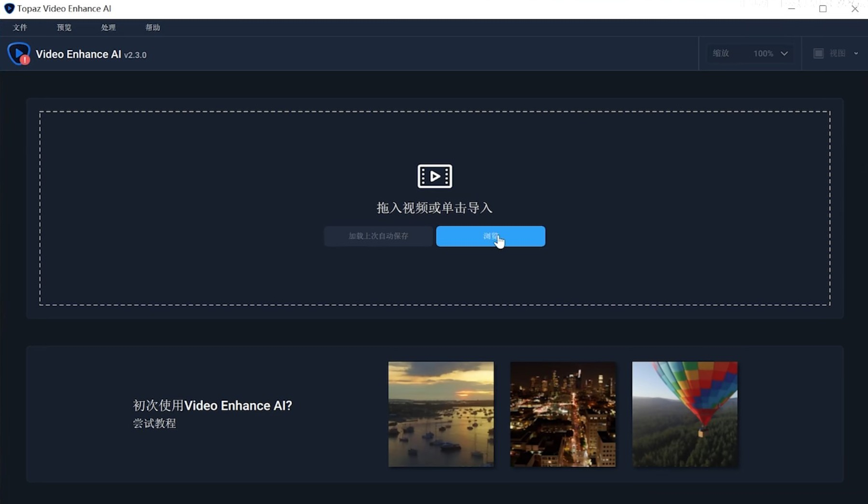
Task: Close the Topaz Video Enhance AI window
Action: 854,9
